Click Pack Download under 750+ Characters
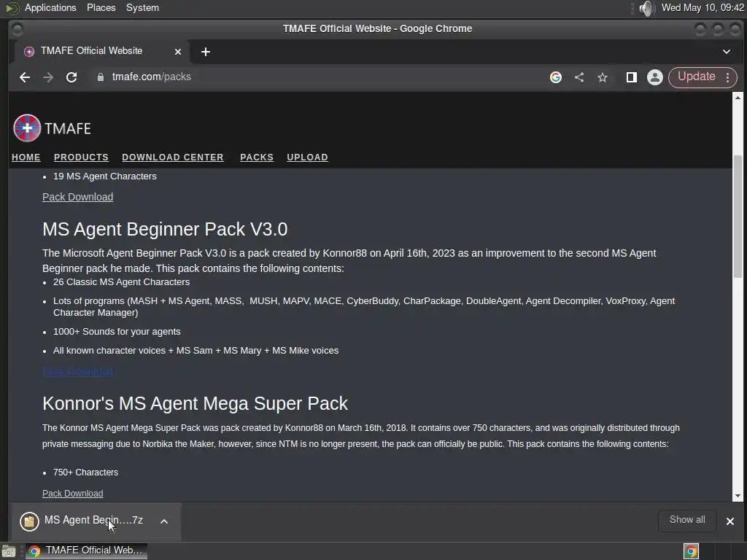The height and width of the screenshot is (560, 747). coord(72,494)
